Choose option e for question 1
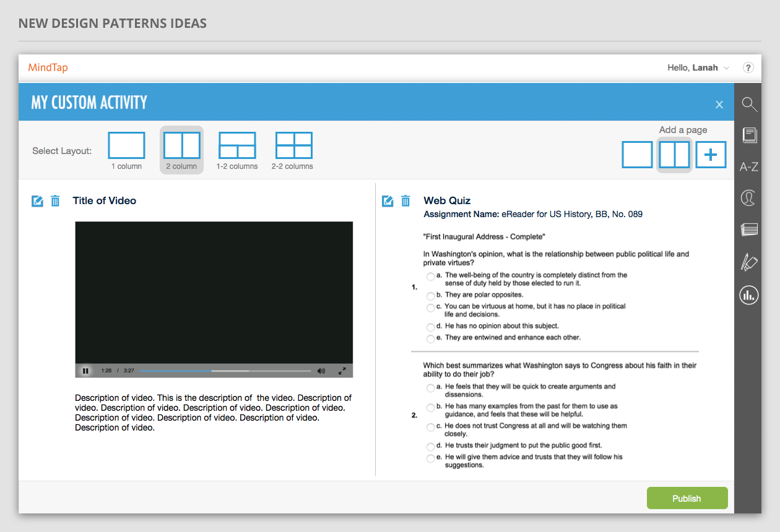780x532 pixels. click(x=431, y=338)
